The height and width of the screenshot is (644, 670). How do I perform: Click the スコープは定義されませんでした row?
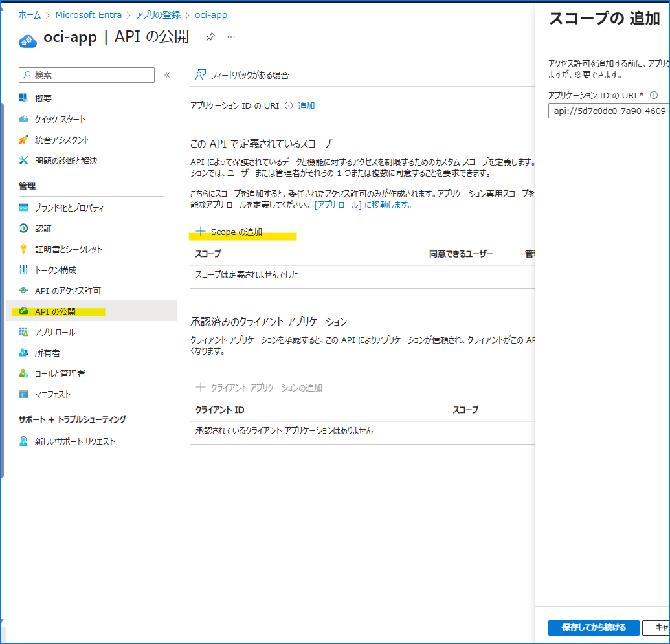point(363,275)
